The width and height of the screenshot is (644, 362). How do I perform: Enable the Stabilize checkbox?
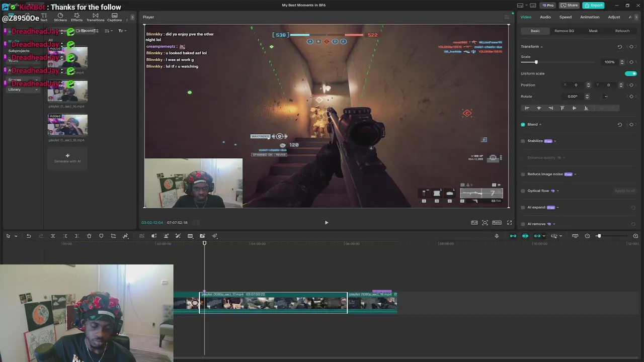[x=523, y=141]
